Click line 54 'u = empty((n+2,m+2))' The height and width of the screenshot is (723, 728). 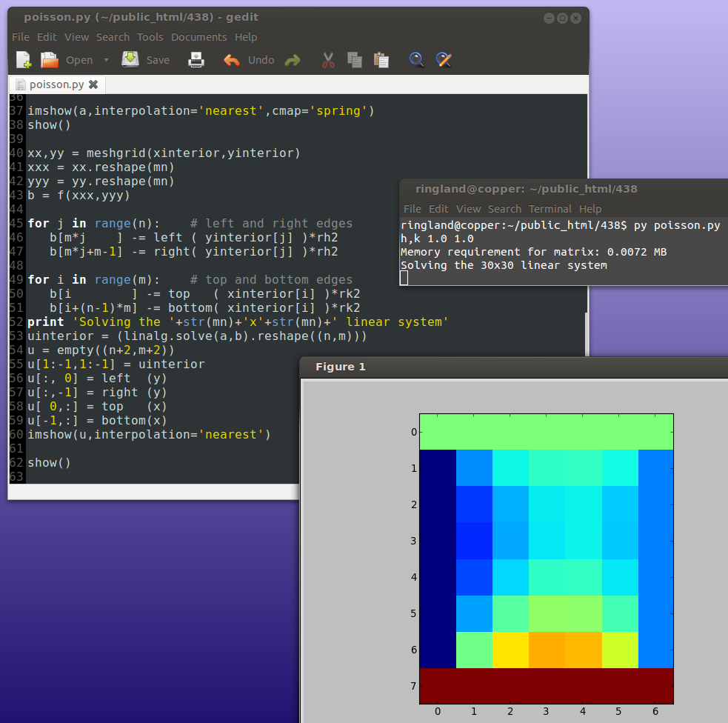tap(101, 350)
